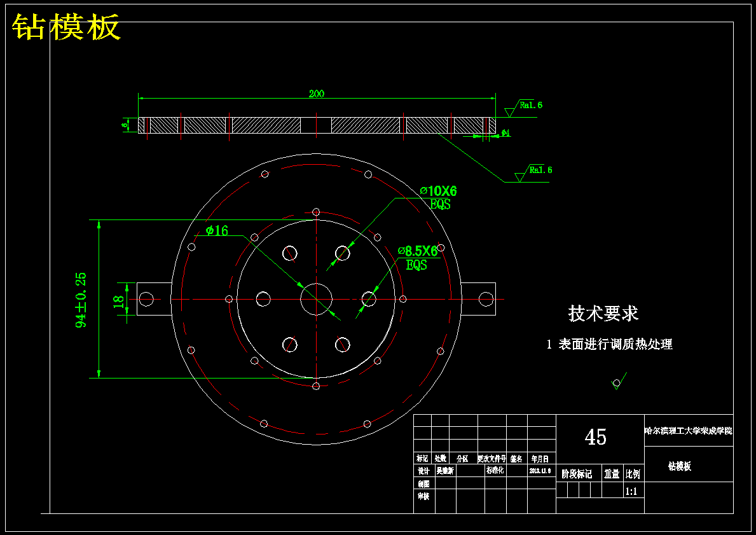The width and height of the screenshot is (756, 535).
Task: Click the 'ø4' dimension on section view
Action: click(505, 133)
